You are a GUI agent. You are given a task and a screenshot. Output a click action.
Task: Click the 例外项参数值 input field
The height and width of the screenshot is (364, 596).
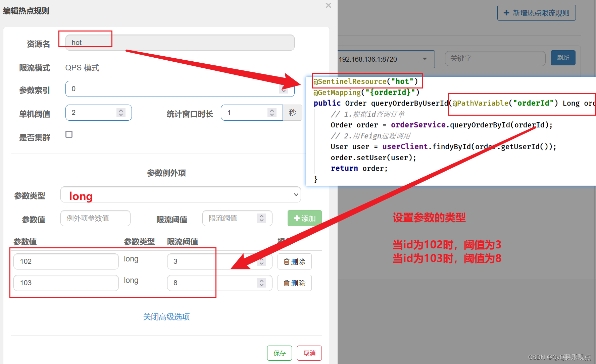pyautogui.click(x=95, y=218)
